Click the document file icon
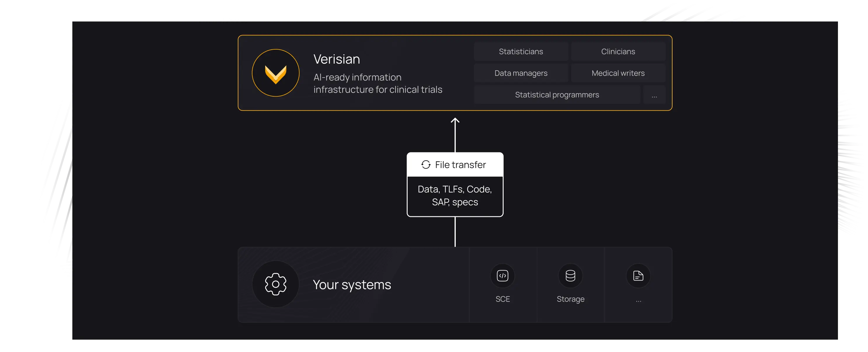868x352 pixels. click(x=638, y=276)
